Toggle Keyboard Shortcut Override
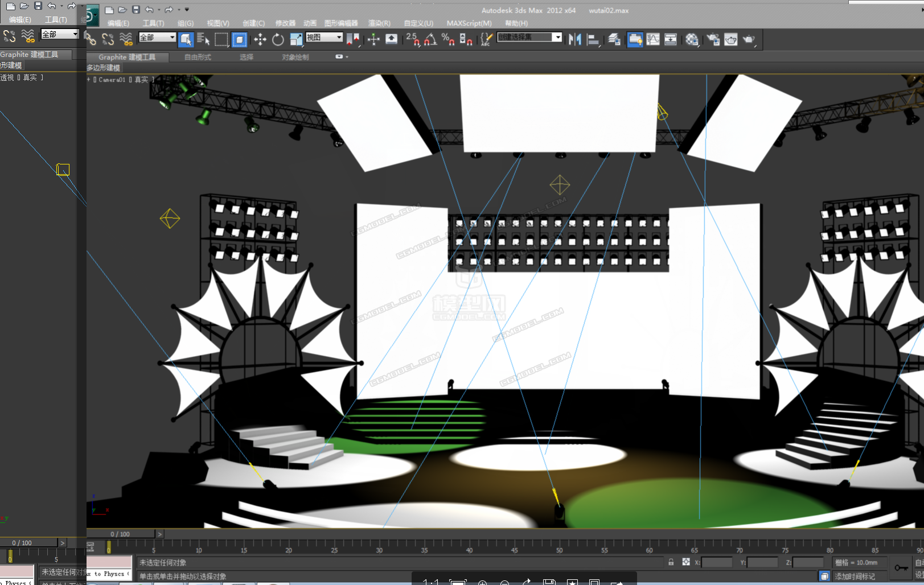 pyautogui.click(x=392, y=39)
